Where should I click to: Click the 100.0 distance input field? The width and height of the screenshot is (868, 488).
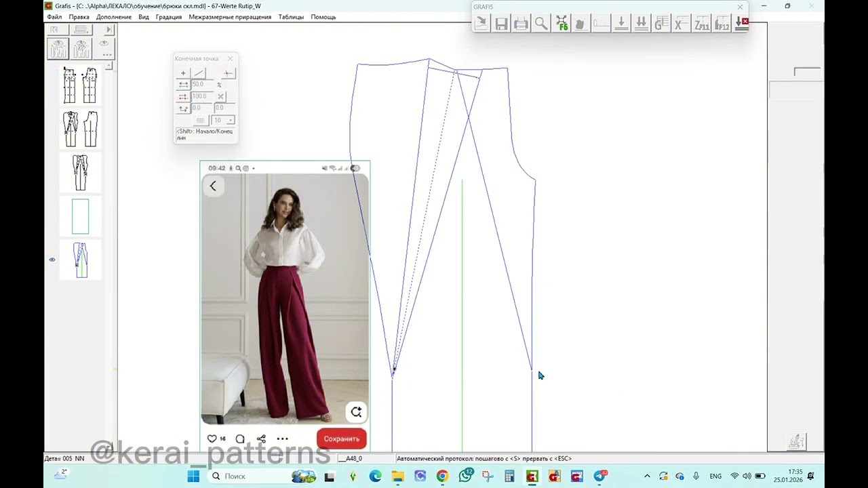(203, 96)
